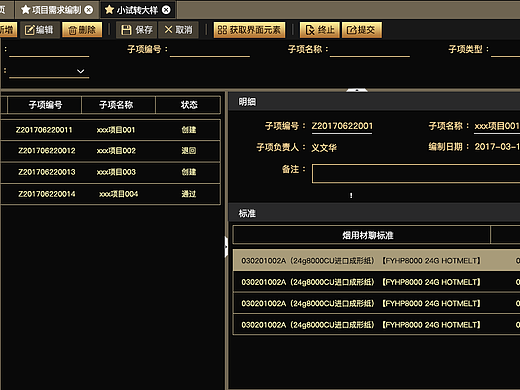Viewport: 520px width, 390px height.
Task: Click the 取消 cancel button
Action: (178, 30)
